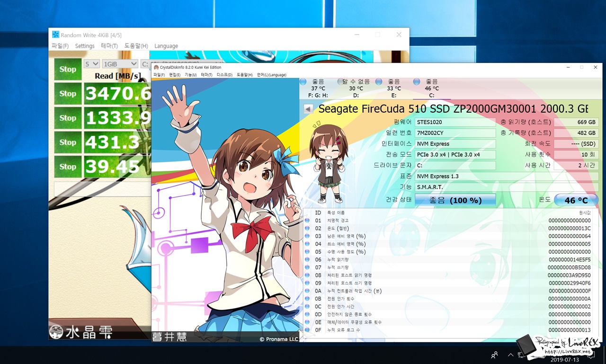606x364 pixels.
Task: Click Stop button beside 1333.9 result
Action: coord(68,118)
